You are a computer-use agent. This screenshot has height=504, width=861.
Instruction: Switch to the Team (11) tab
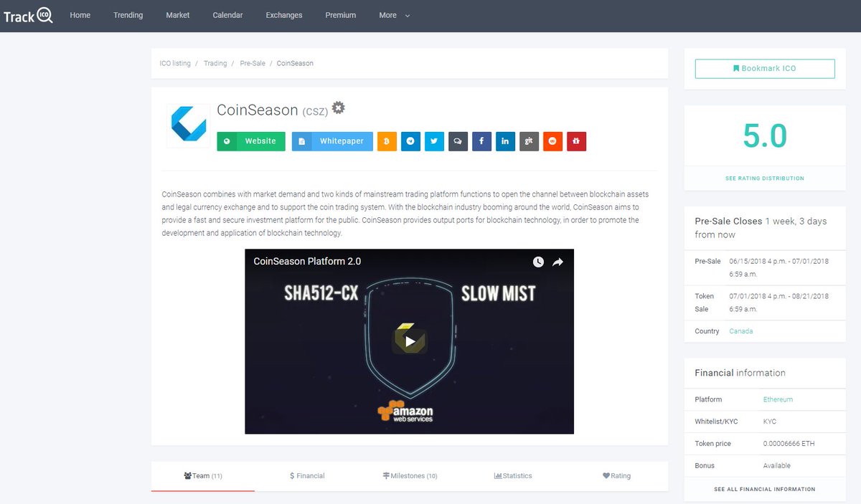[203, 475]
